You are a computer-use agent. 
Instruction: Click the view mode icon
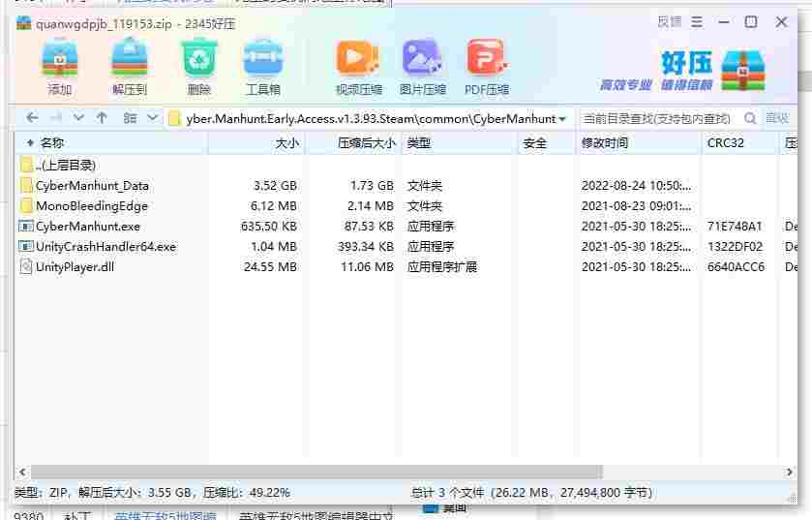130,118
